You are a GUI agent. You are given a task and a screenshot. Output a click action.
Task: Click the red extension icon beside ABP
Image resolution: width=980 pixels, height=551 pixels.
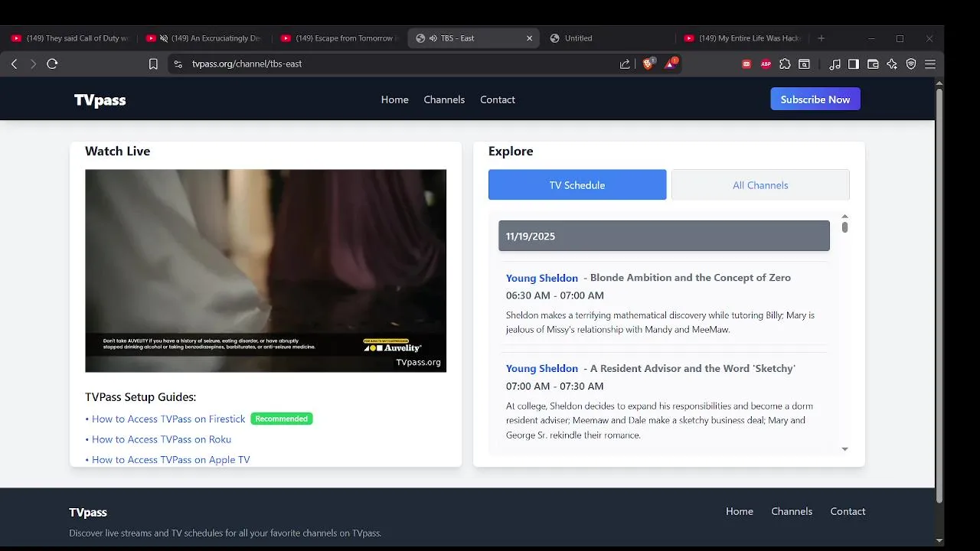(x=746, y=64)
